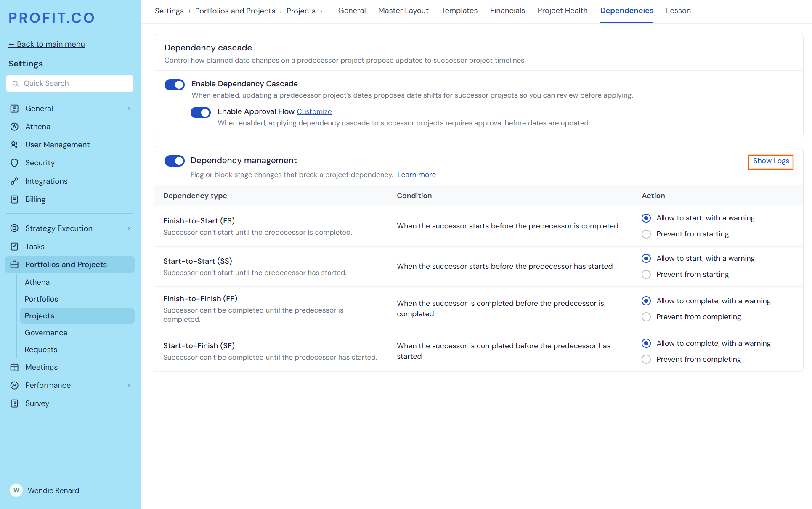Image resolution: width=812 pixels, height=509 pixels.
Task: Click the search magnifier icon
Action: point(16,84)
